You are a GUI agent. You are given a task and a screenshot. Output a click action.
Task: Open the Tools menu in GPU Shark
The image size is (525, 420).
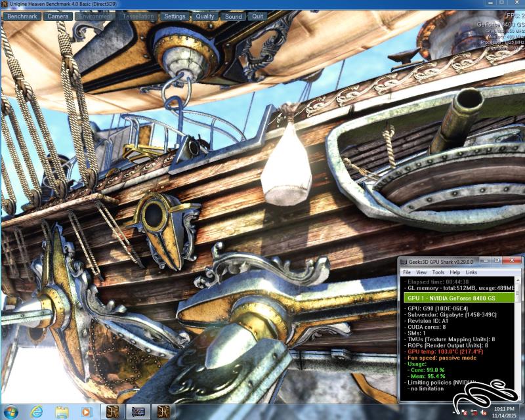(438, 272)
